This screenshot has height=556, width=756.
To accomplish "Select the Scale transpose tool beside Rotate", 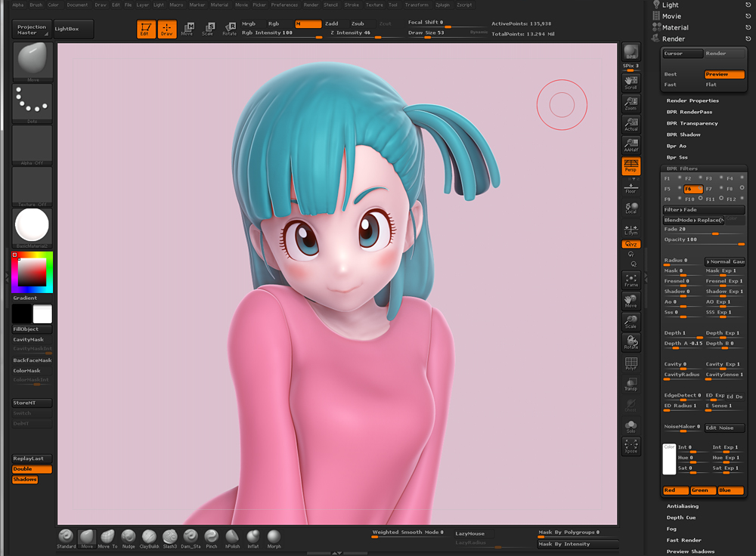I will coord(208,29).
